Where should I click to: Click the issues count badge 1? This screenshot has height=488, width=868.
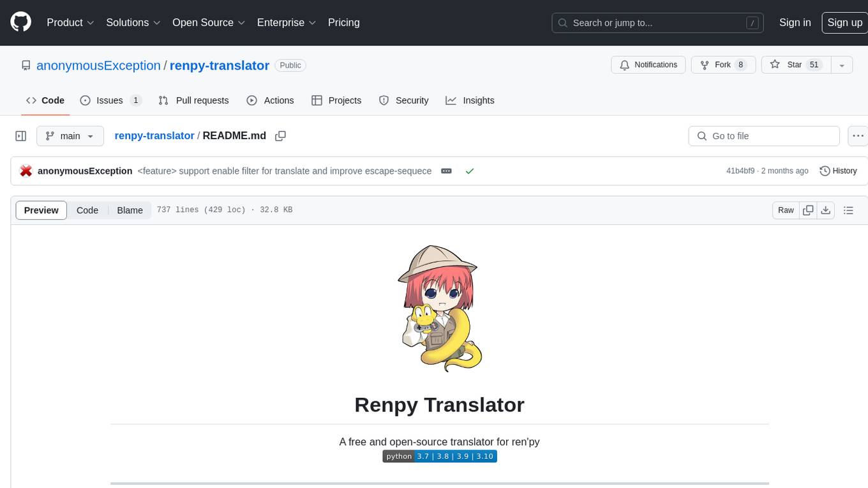coord(135,100)
